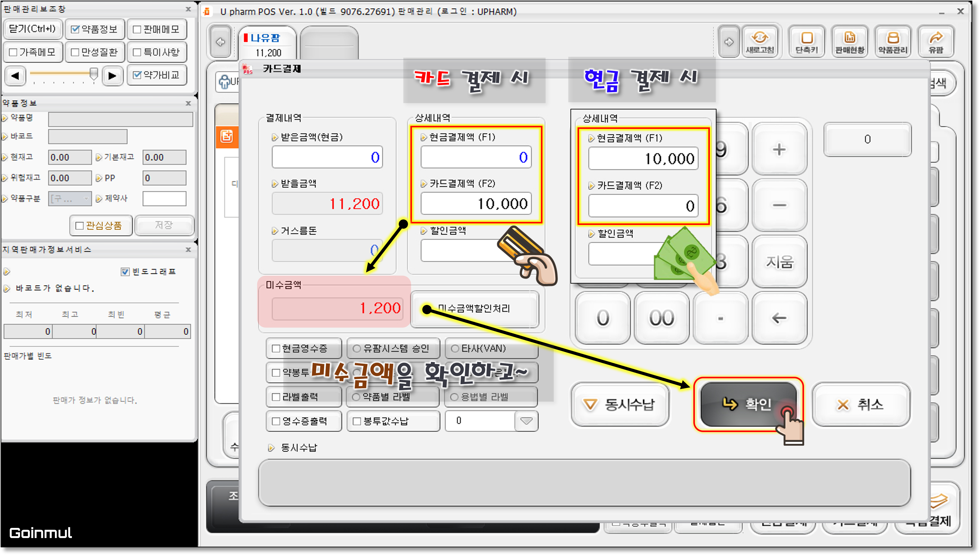Click the 동시수납 large text area
Image resolution: width=980 pixels, height=555 pixels.
coord(584,483)
